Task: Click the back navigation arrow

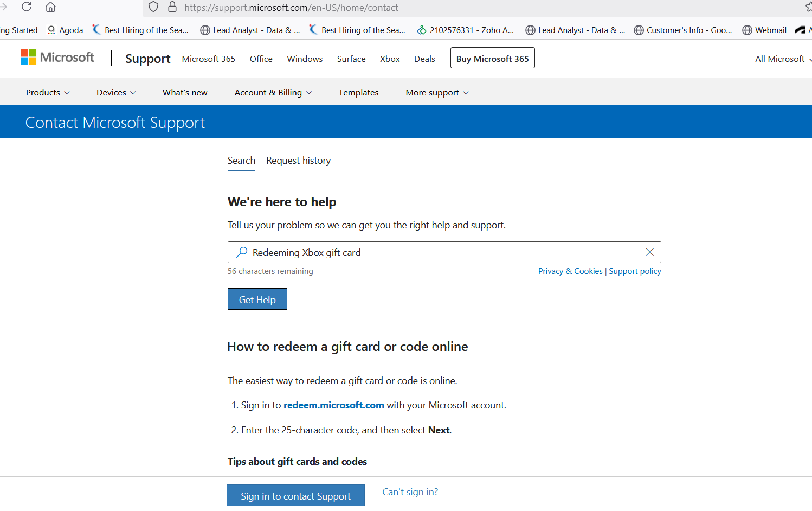Action: pyautogui.click(x=4, y=7)
